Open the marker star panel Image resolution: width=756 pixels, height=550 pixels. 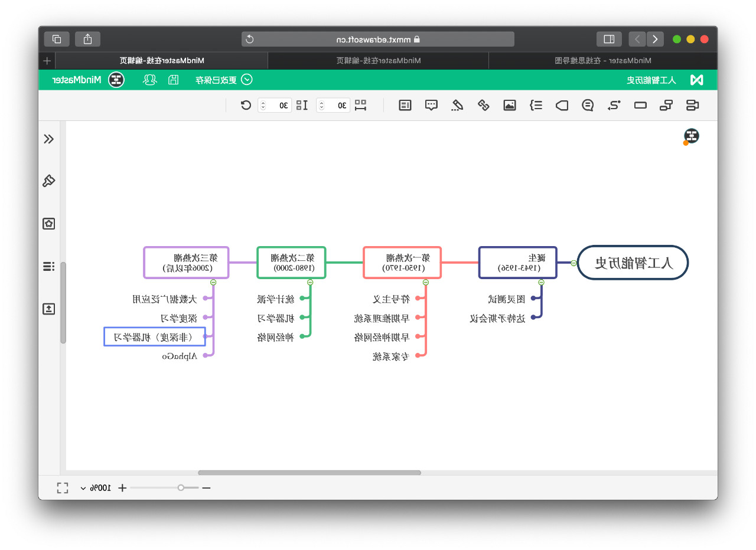pos(49,224)
